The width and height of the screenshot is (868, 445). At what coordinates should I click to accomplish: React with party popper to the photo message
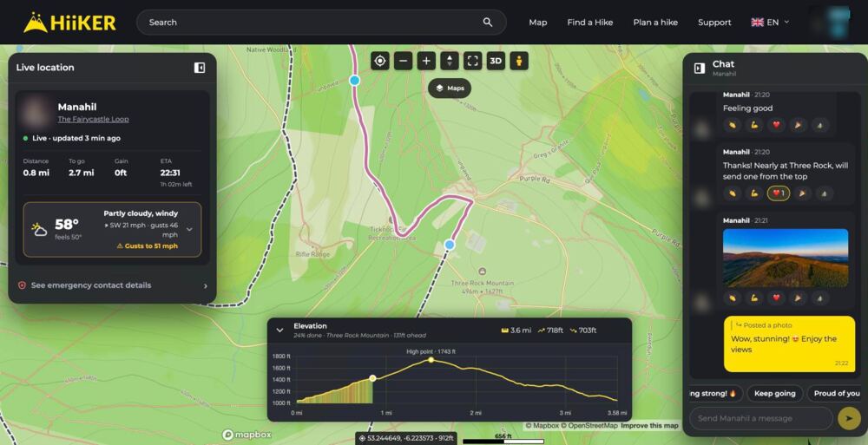tap(798, 298)
